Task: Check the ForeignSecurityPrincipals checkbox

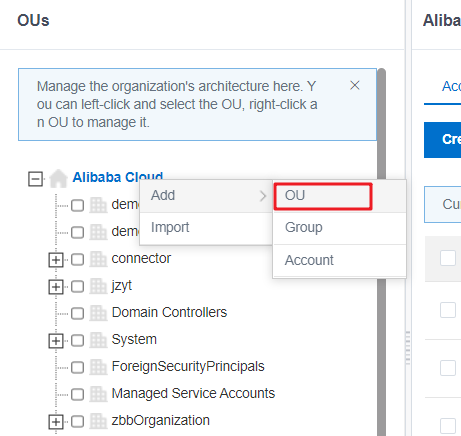Action: pyautogui.click(x=77, y=367)
